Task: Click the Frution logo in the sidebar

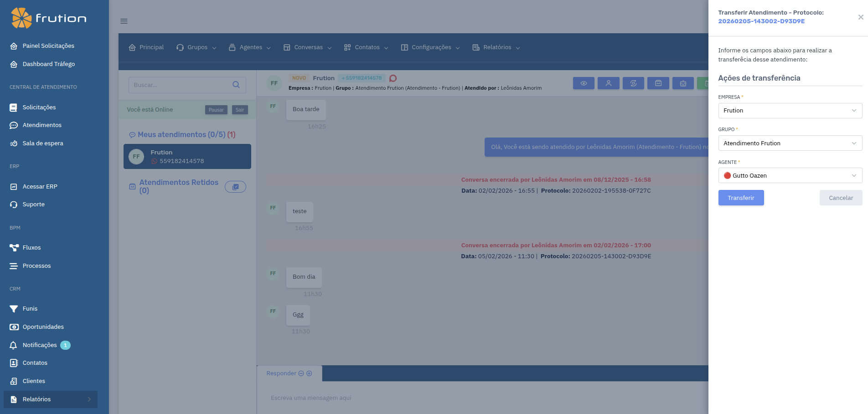Action: pos(48,19)
